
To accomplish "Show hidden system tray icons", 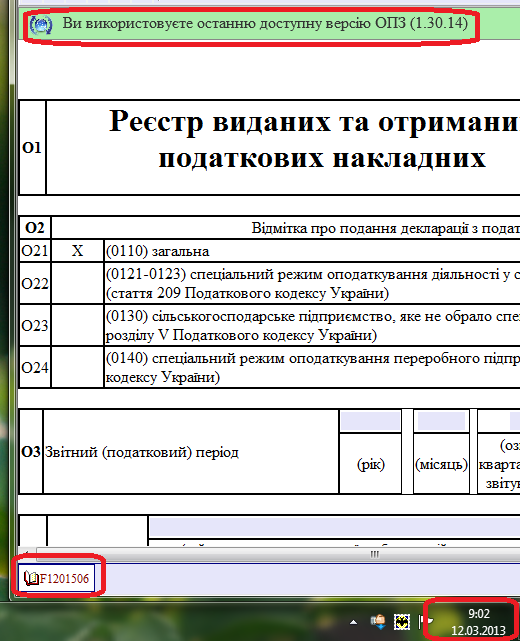I will tap(354, 623).
